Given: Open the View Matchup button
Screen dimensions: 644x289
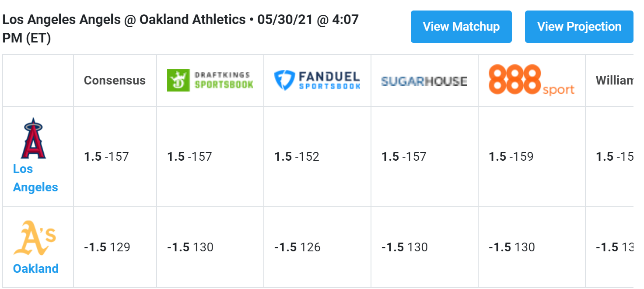Looking at the screenshot, I should point(461,27).
